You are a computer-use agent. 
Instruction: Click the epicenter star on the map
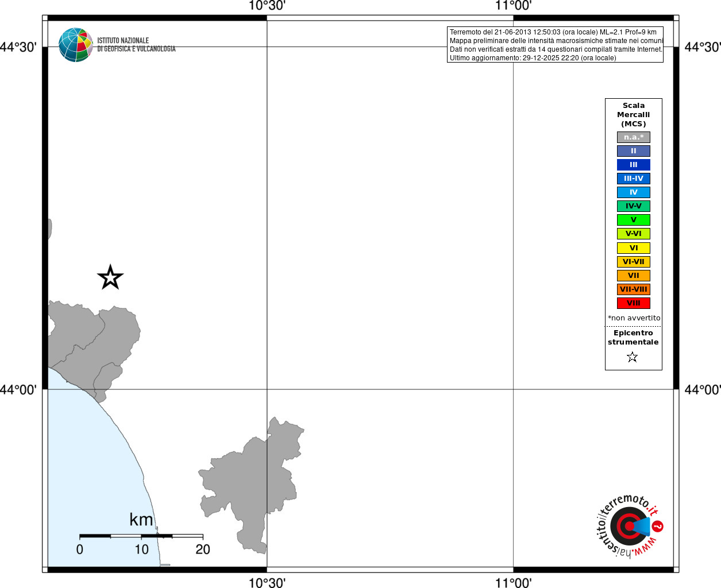(x=110, y=277)
